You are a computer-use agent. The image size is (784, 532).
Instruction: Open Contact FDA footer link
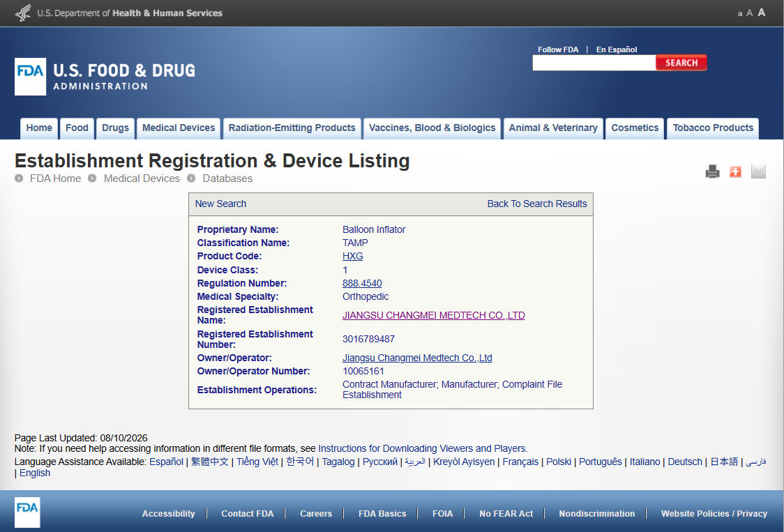click(x=248, y=513)
